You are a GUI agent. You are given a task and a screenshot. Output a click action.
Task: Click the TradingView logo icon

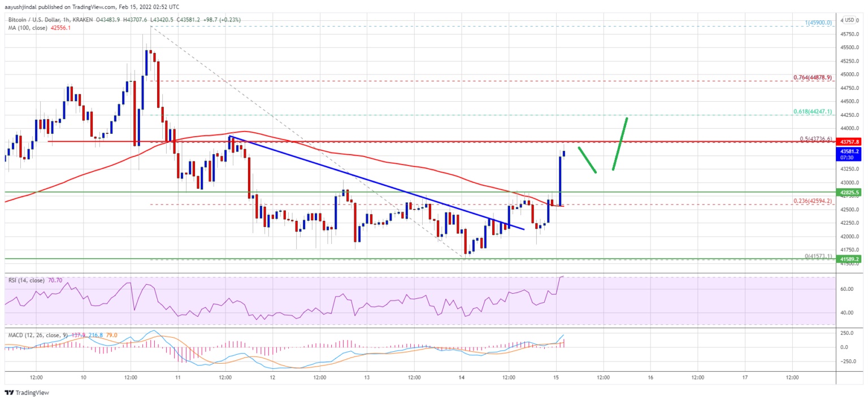coord(8,393)
